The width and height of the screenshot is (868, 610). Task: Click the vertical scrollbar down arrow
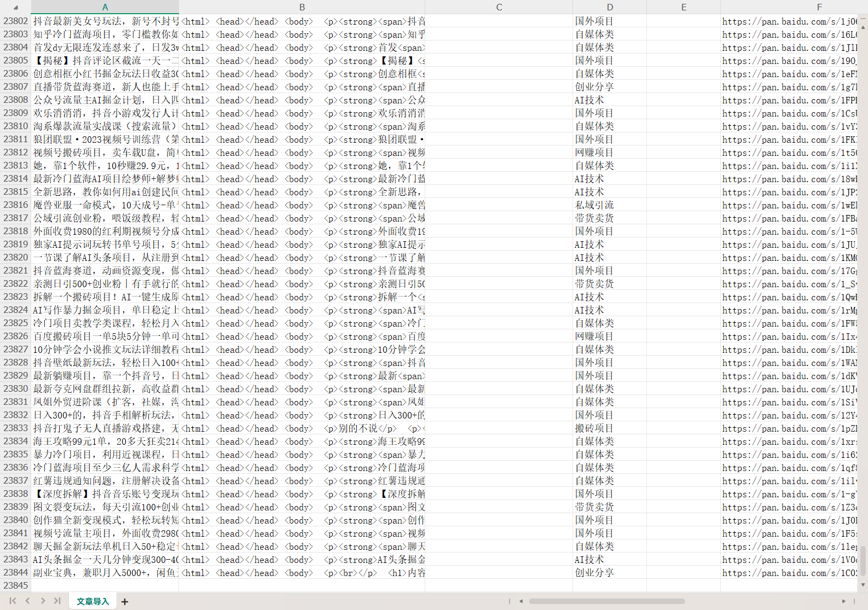(x=864, y=584)
